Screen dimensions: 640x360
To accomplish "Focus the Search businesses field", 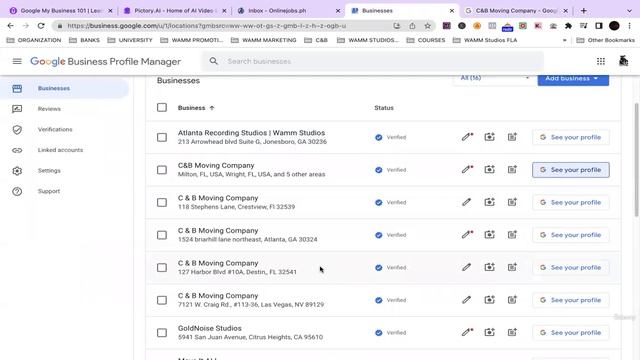I will coord(373,61).
